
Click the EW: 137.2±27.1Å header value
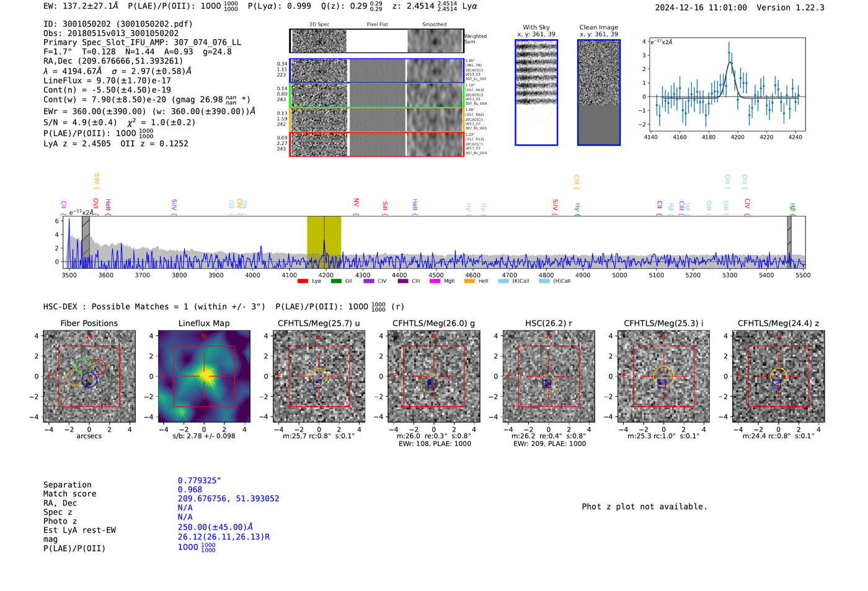[x=81, y=6]
